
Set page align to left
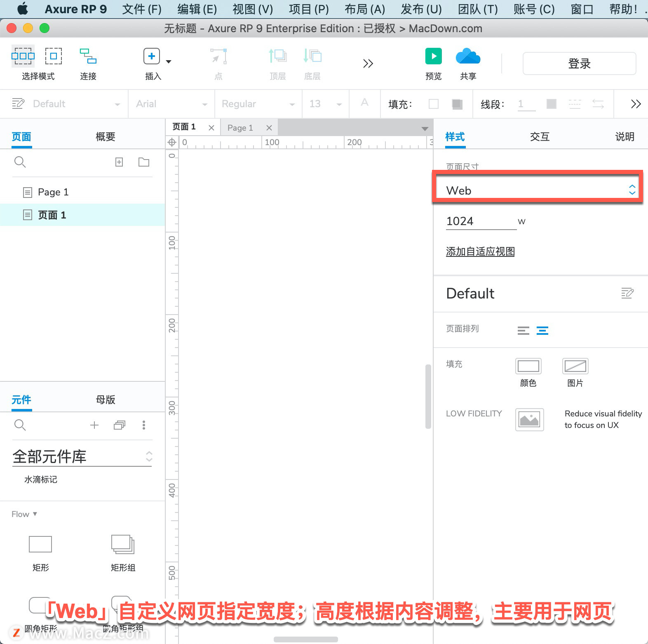tap(524, 330)
